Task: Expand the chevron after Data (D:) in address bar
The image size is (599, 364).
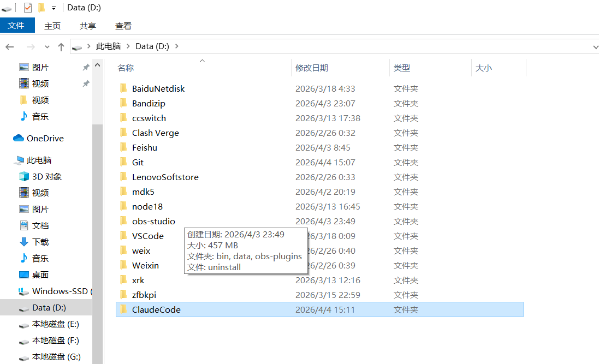Action: pos(176,46)
